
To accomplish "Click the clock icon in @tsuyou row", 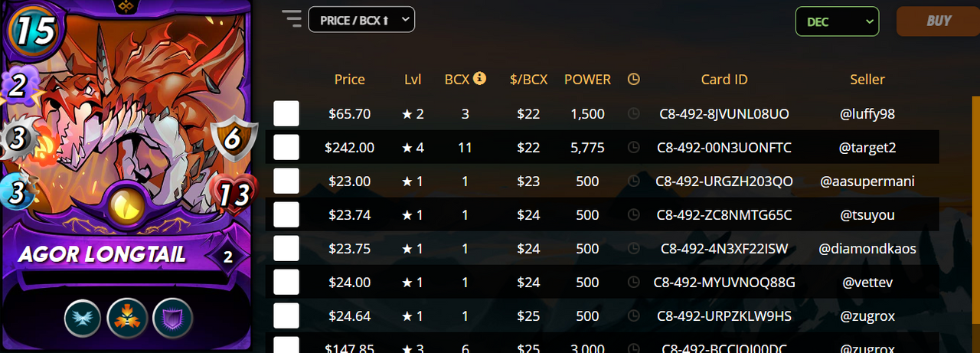I will pos(633,215).
